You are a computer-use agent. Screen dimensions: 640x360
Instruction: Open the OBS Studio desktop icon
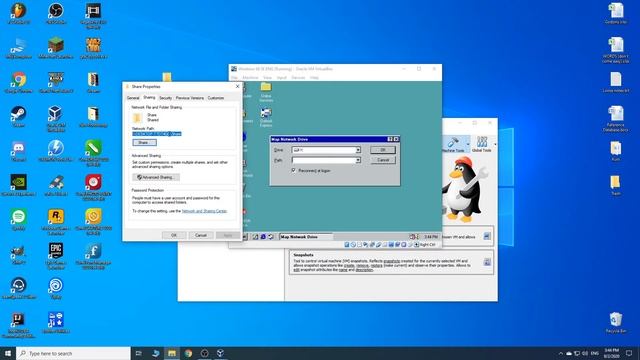(56, 13)
